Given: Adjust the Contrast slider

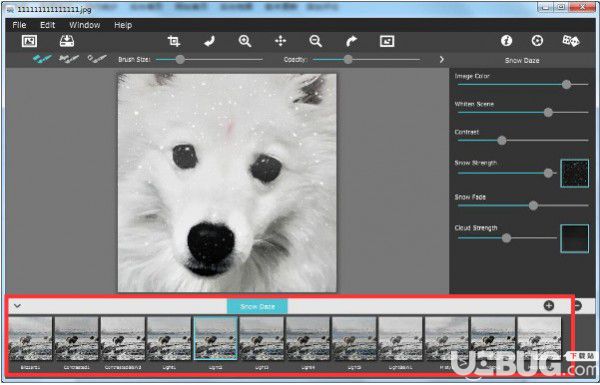Looking at the screenshot, I should pos(523,140).
